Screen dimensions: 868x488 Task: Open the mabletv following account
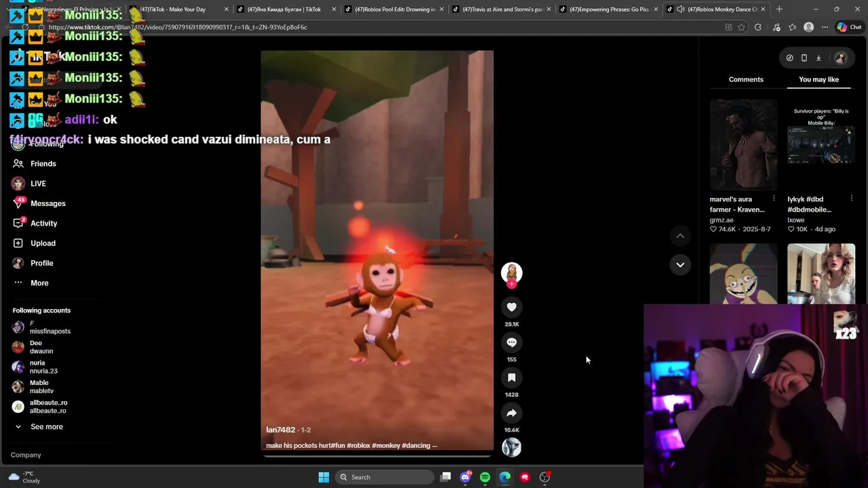tap(41, 387)
